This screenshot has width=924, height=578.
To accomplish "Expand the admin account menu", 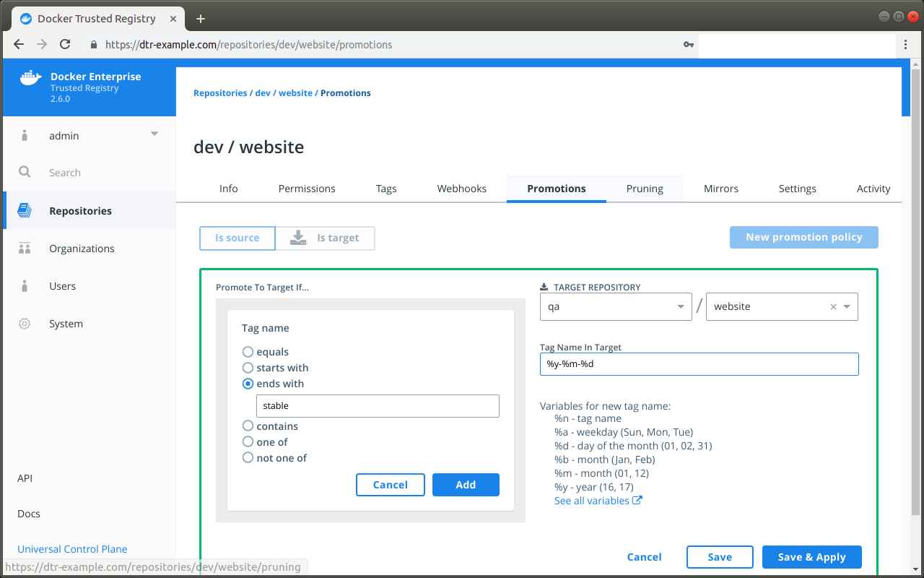I will 154,134.
